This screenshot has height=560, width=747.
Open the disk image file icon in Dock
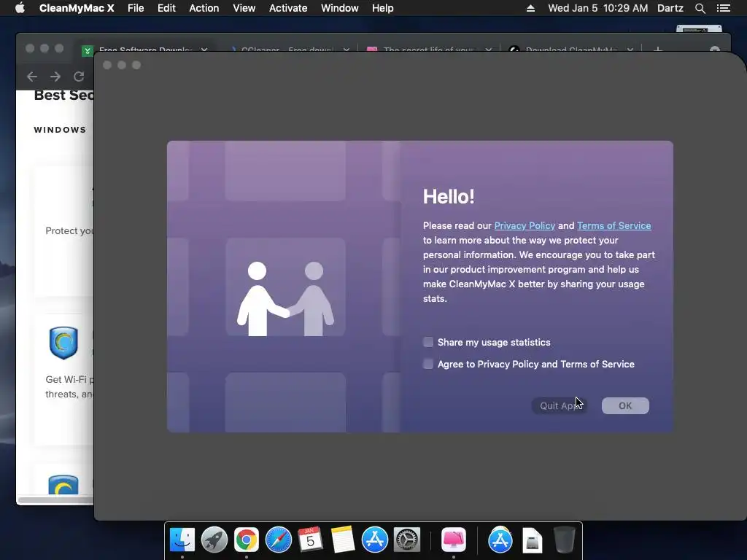[532, 541]
